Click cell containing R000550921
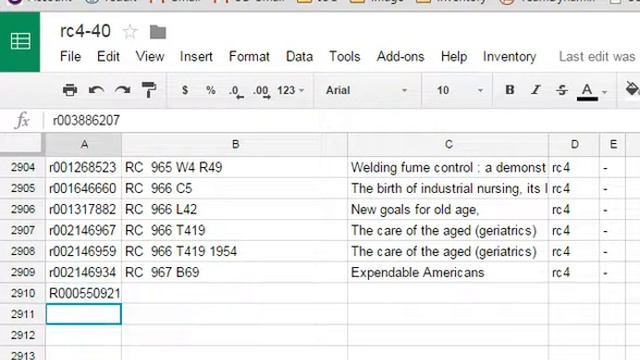Image resolution: width=640 pixels, height=360 pixels. click(x=83, y=293)
